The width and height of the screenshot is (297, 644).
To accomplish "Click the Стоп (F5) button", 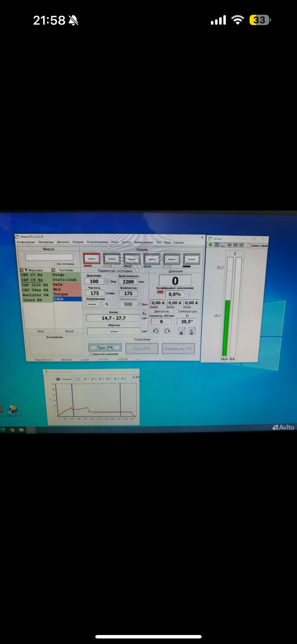I will (x=142, y=349).
